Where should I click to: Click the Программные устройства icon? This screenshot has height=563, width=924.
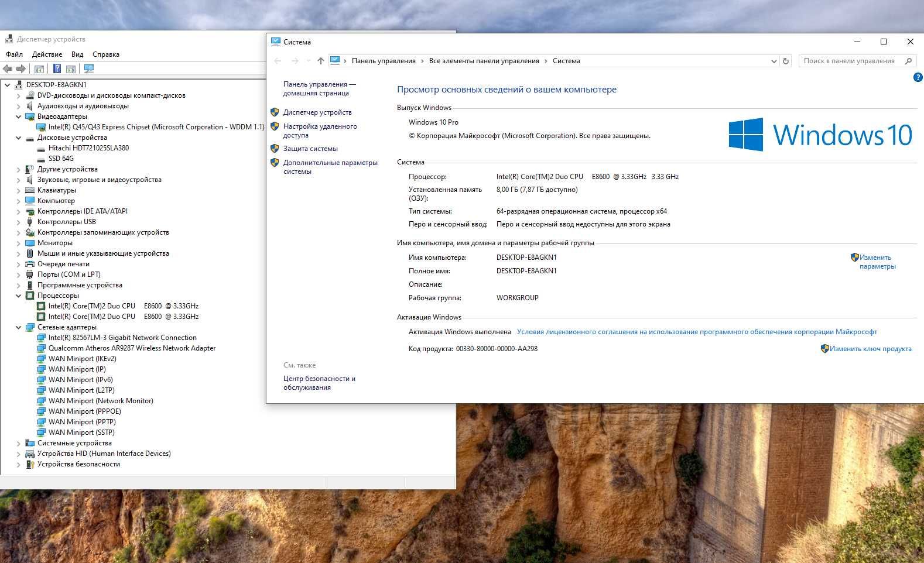point(30,285)
